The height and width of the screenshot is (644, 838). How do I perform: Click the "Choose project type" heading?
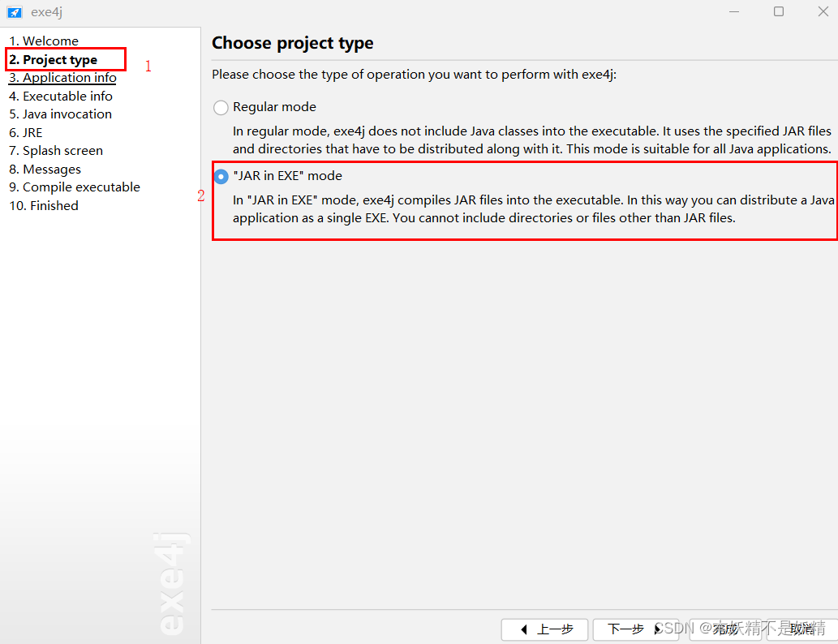(x=293, y=43)
